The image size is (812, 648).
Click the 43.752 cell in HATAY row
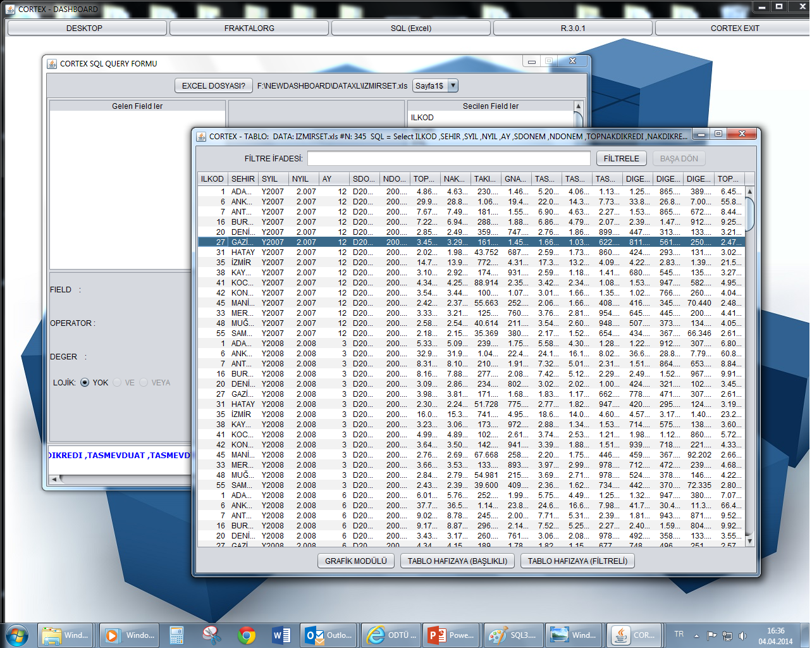tap(486, 252)
